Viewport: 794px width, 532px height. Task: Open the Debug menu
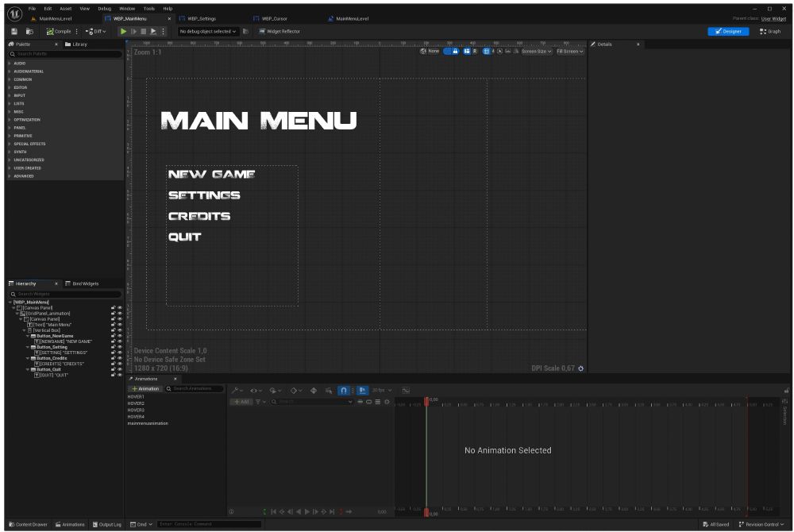(104, 9)
